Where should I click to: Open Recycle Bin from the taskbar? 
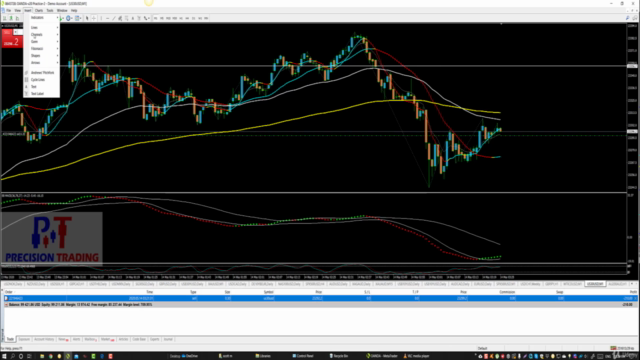(x=339, y=356)
